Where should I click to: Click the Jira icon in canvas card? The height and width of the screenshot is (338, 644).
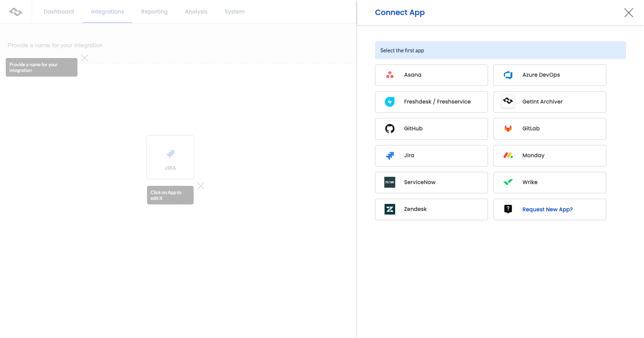tap(170, 154)
